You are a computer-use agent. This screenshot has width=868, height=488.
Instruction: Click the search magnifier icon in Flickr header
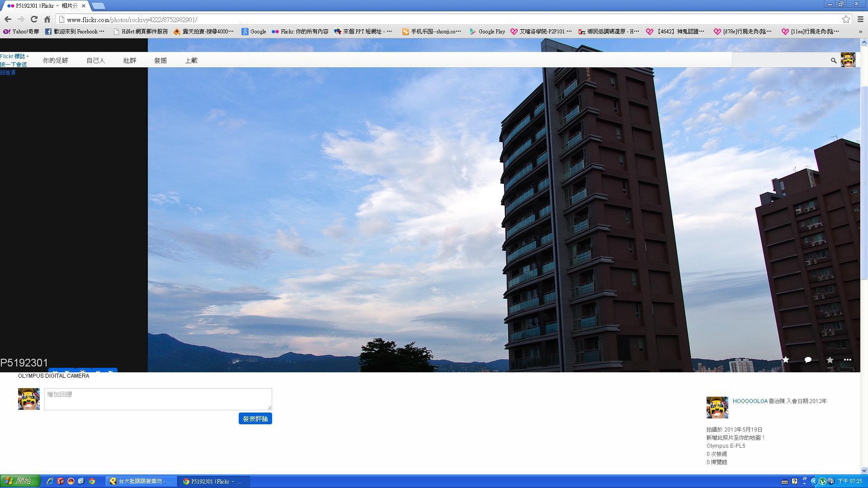pos(833,60)
